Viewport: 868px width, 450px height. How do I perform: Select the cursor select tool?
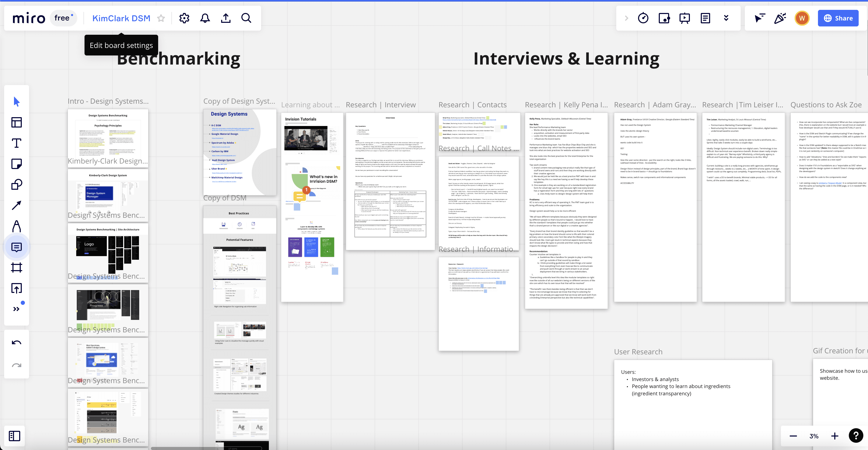[x=17, y=101]
